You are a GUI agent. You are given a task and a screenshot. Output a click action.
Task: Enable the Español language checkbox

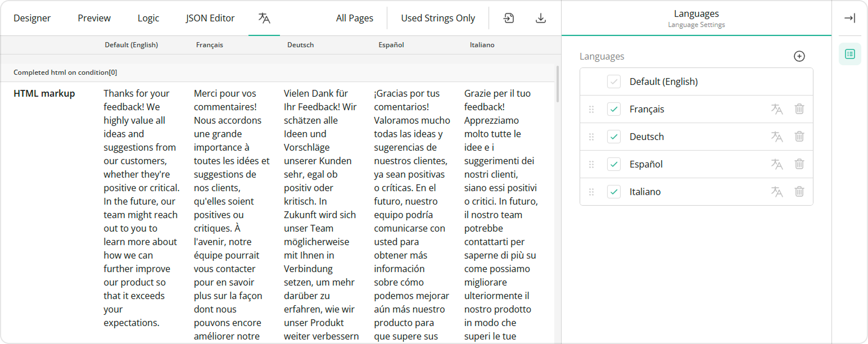614,164
